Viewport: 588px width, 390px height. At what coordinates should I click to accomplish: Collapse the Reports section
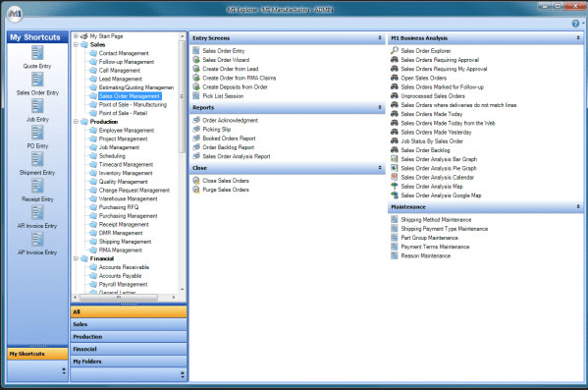pos(380,107)
